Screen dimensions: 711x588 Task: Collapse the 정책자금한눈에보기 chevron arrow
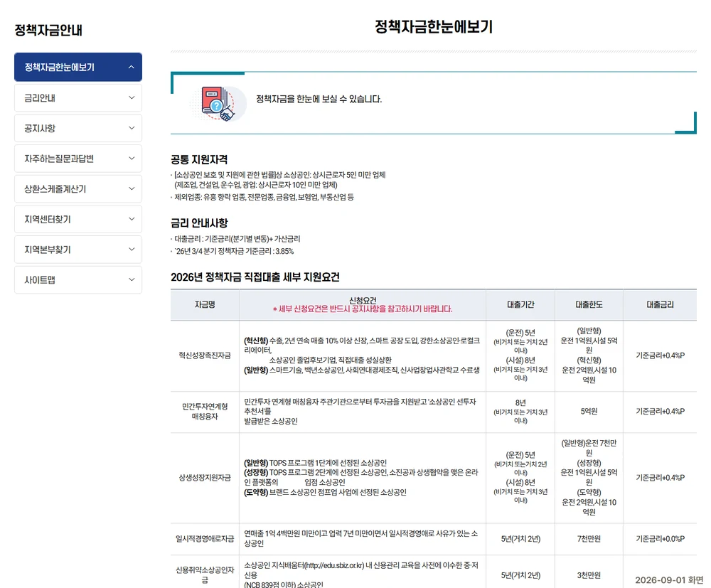tap(131, 67)
